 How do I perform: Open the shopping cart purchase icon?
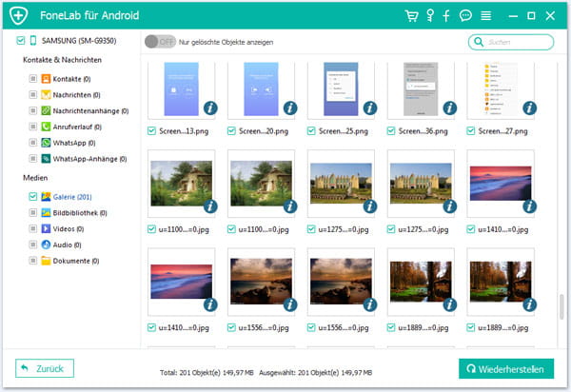coord(411,16)
